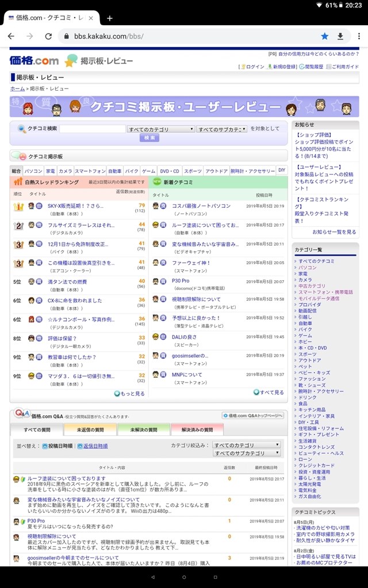The image size is (368, 588).
Task: Click the ホーム breadcrumb link
Action: [17, 89]
